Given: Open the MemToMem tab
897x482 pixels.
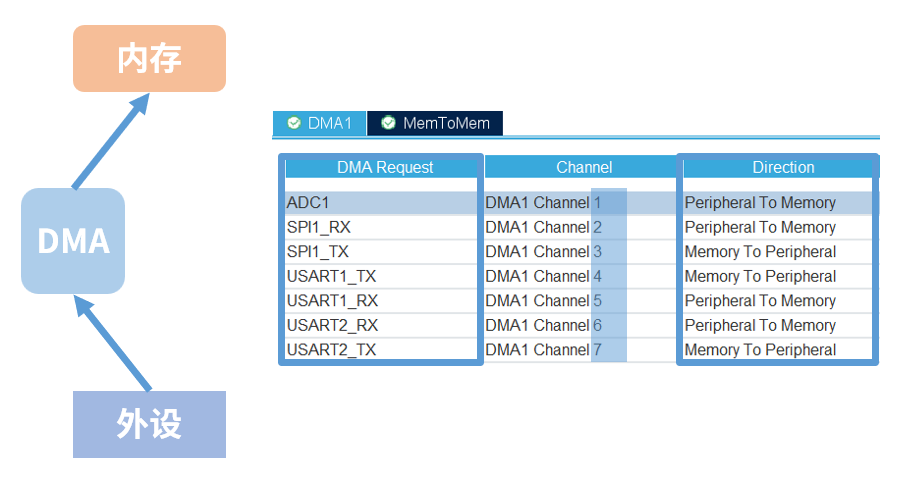Looking at the screenshot, I should pos(435,123).
